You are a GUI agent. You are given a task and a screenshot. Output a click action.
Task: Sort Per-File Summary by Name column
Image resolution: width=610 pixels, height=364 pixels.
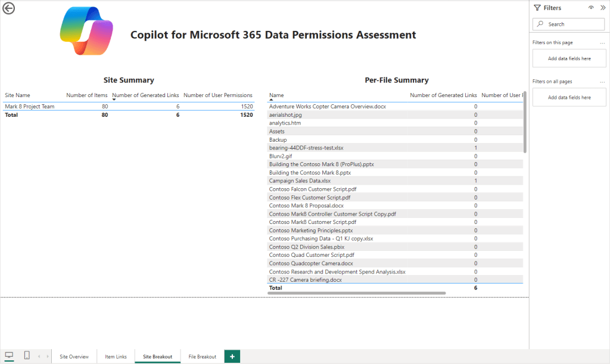click(x=276, y=95)
